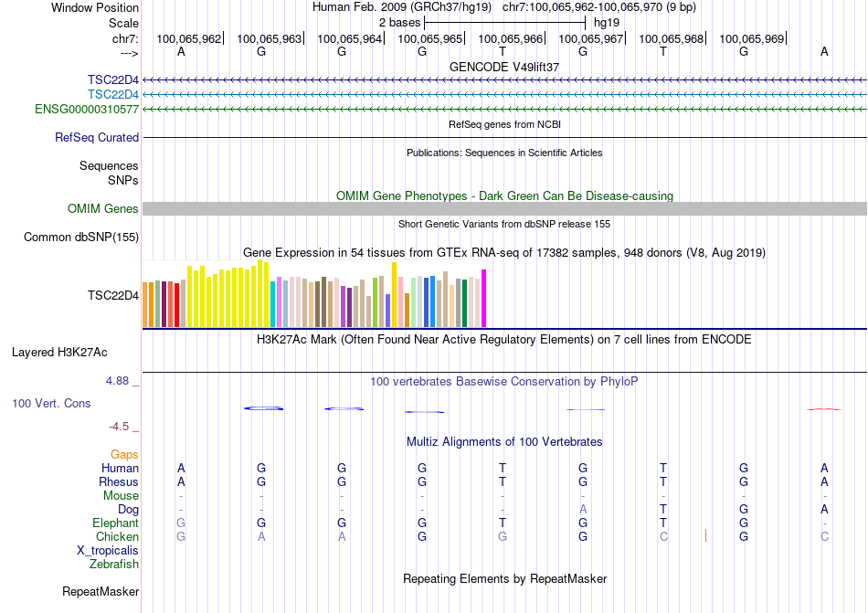The height and width of the screenshot is (613, 868).
Task: Click the 100,065,962 ruler position
Action: [189, 38]
